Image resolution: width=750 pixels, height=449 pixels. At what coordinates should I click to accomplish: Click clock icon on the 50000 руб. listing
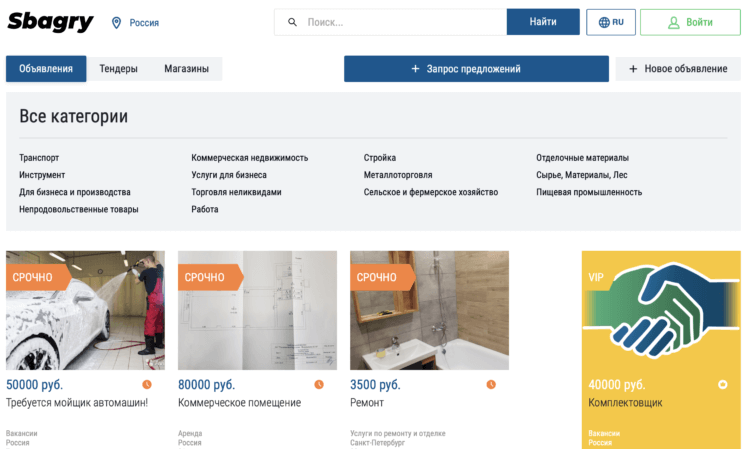(x=147, y=384)
